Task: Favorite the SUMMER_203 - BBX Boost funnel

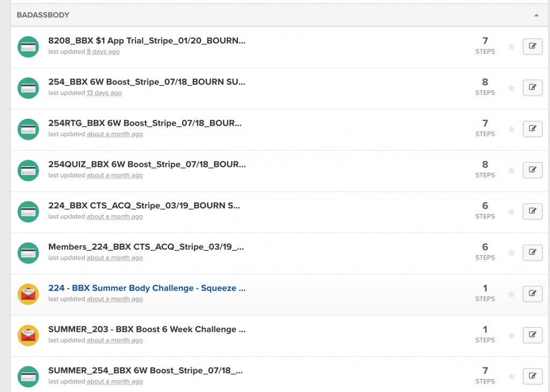Action: 511,335
